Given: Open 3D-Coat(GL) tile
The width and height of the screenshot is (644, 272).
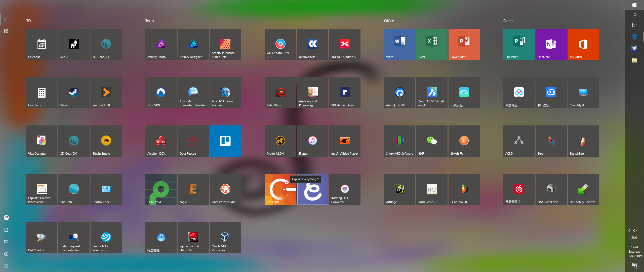Looking at the screenshot, I should tap(106, 44).
